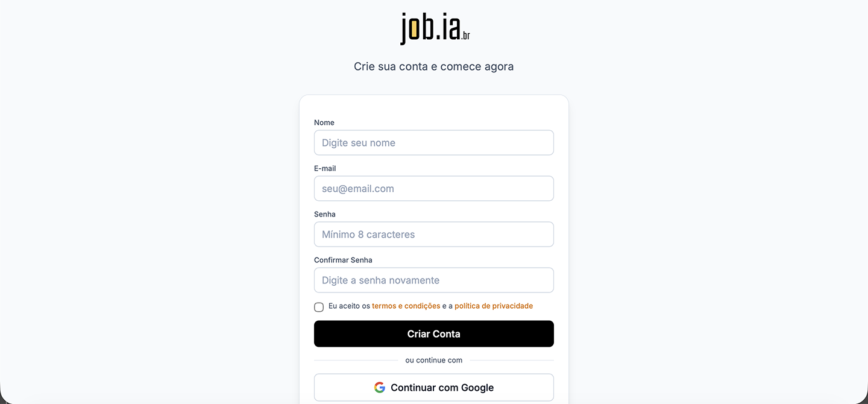Open the termos e condições link

[x=406, y=306]
